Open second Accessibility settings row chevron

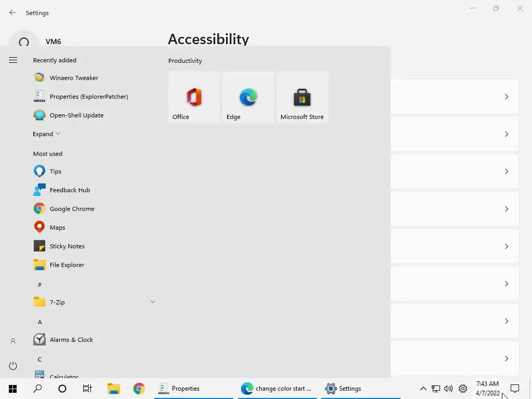point(506,134)
